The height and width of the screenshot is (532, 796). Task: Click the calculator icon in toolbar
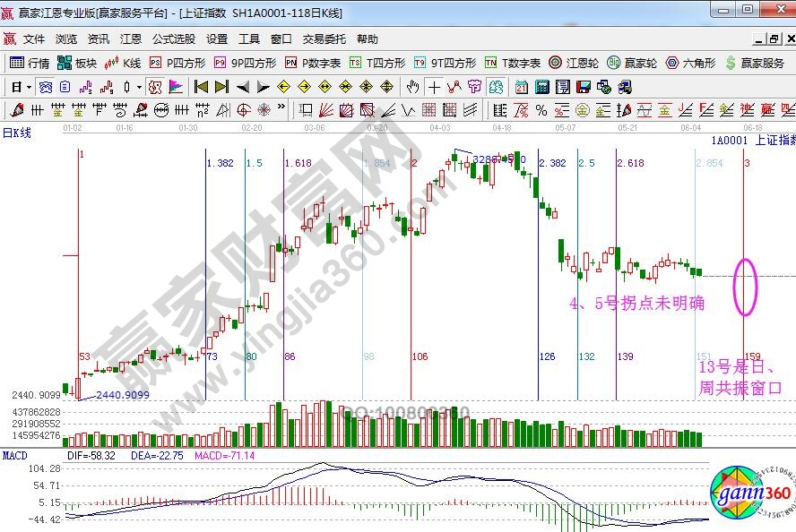pos(542,87)
